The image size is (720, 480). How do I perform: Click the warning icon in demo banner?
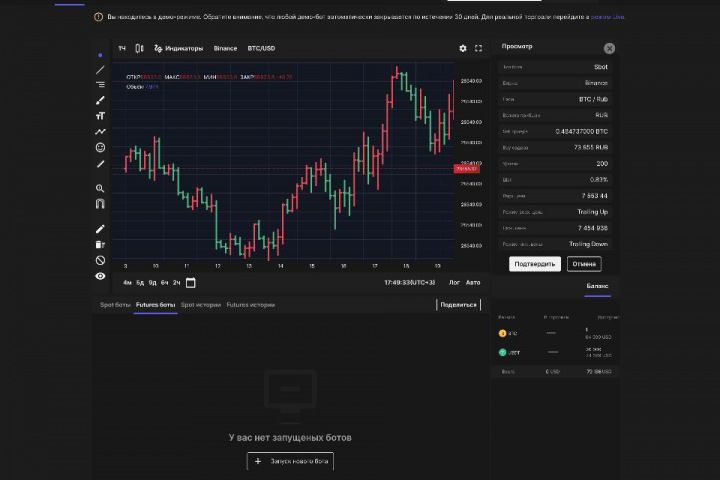click(98, 17)
